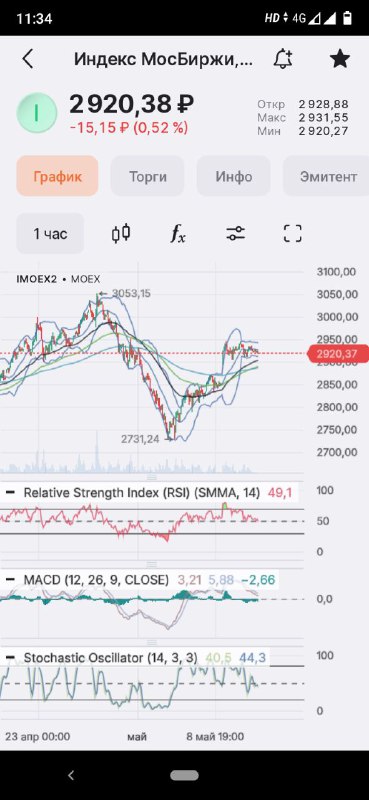Screen dimensions: 369x800
Task: Tap the red 2920,37 price label
Action: (x=338, y=354)
